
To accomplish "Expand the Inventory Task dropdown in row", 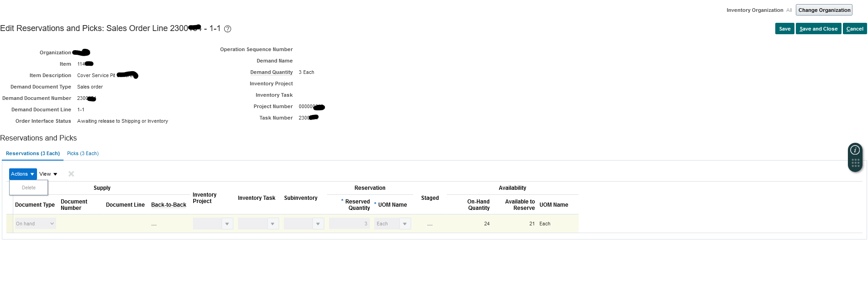I will click(x=273, y=224).
